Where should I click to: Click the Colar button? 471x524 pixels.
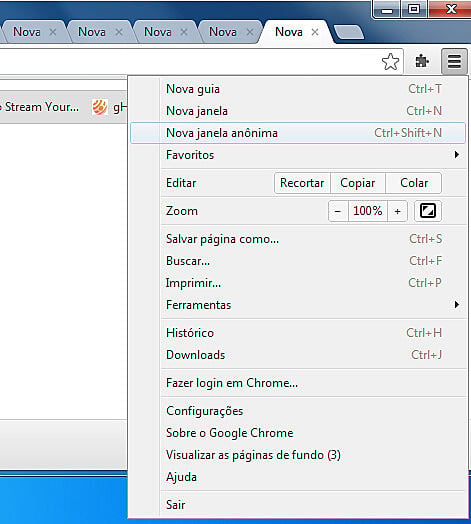(414, 183)
